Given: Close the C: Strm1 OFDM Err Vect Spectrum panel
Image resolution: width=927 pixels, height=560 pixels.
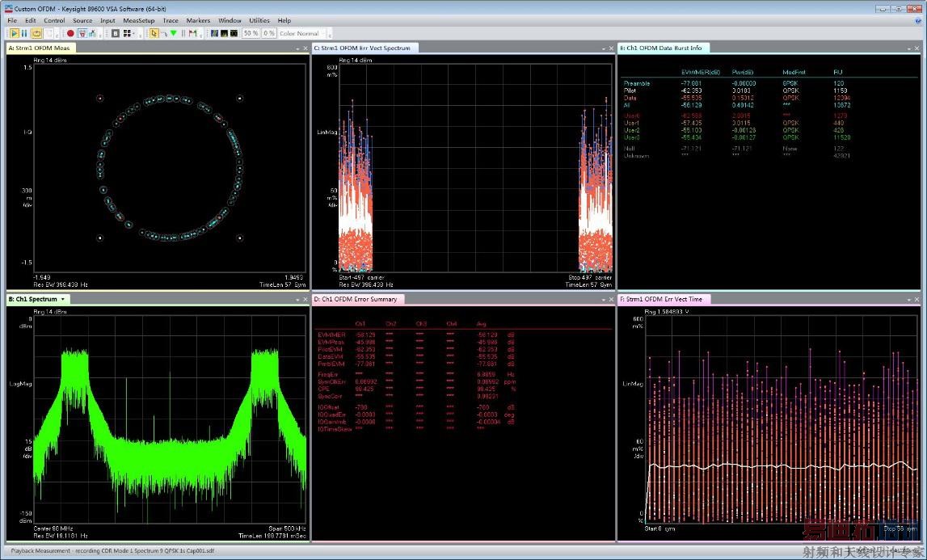Looking at the screenshot, I should coord(612,48).
